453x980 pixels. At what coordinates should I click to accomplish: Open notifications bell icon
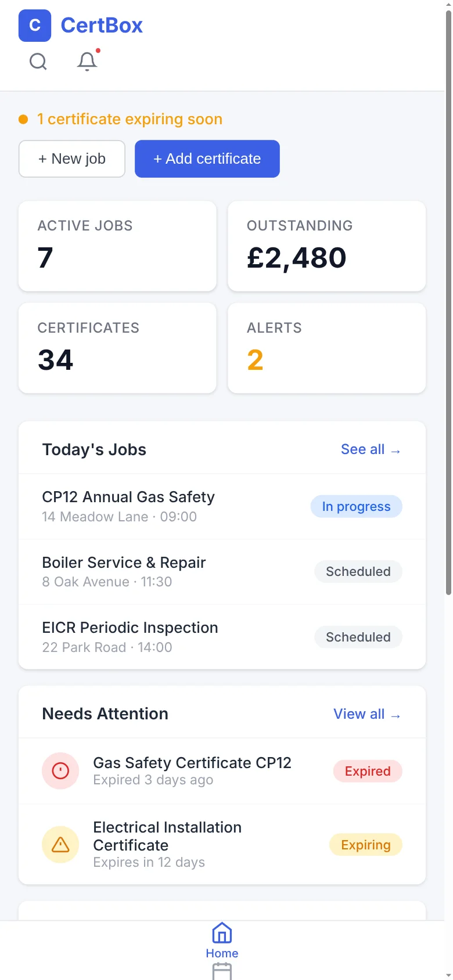coord(87,61)
